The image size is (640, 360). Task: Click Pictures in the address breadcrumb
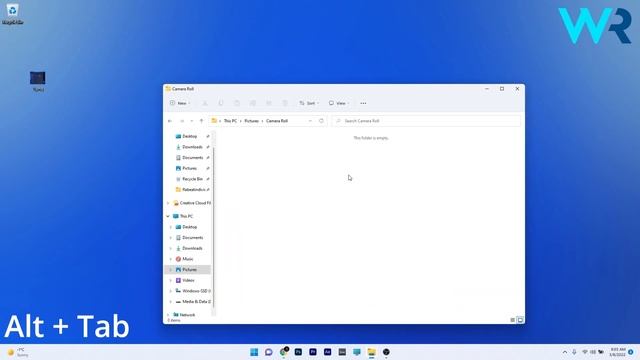251,121
